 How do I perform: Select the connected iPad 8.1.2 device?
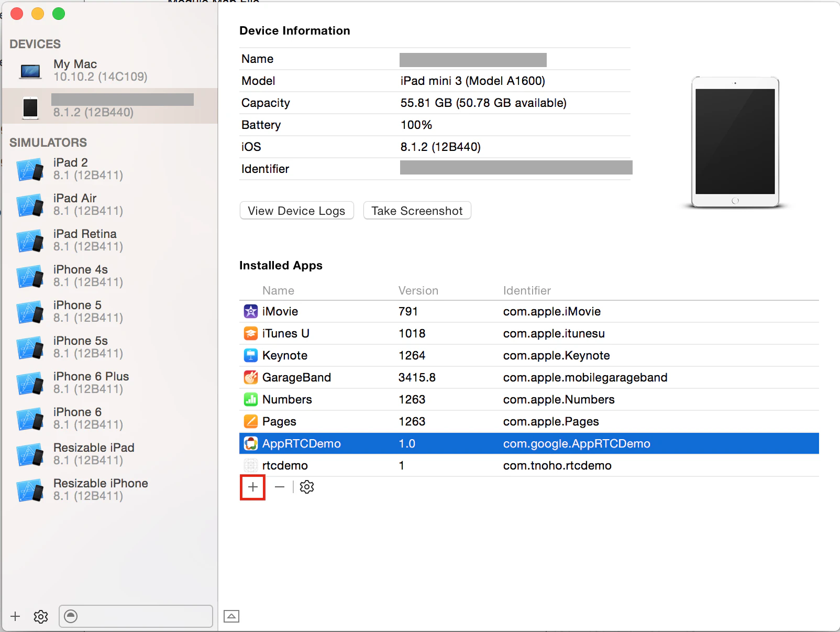point(110,106)
